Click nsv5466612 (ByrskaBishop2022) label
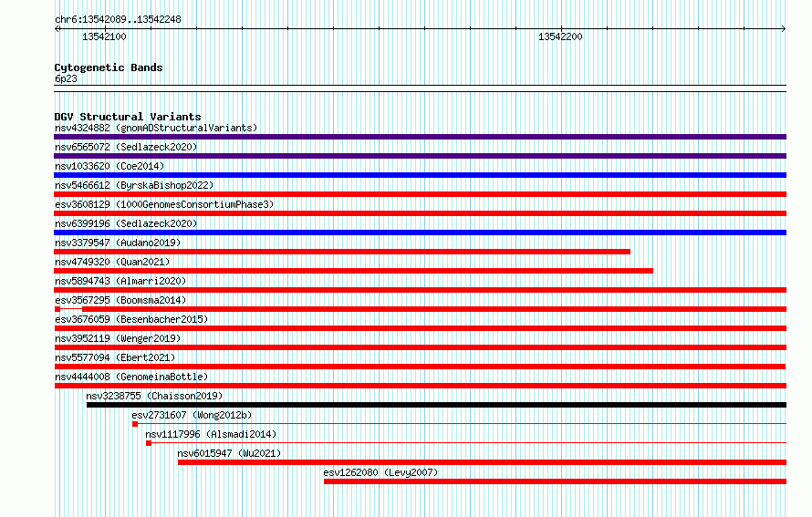Image resolution: width=812 pixels, height=517 pixels. [x=134, y=185]
